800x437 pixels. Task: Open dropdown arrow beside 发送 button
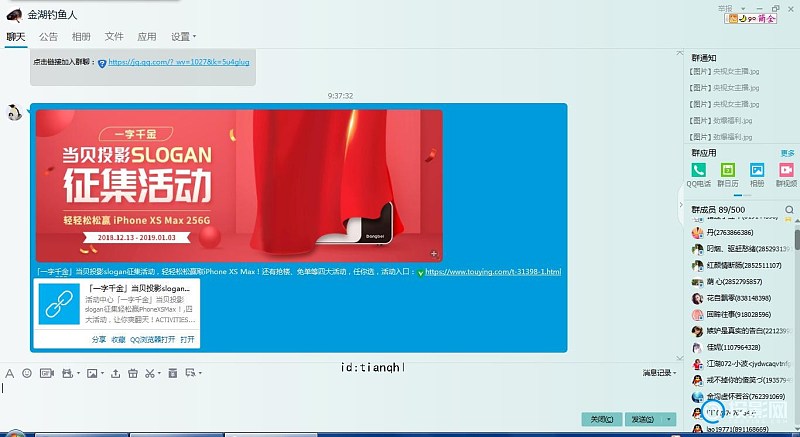tap(668, 419)
